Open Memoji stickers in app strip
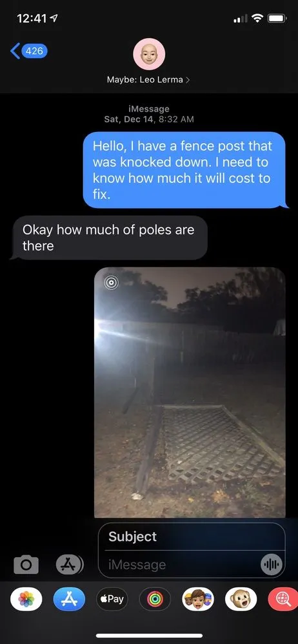Image resolution: width=298 pixels, height=644 pixels. pos(198,599)
